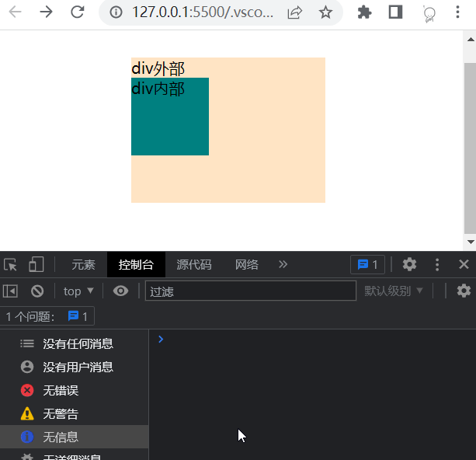Bookmark this page with the star icon
This screenshot has width=476, height=460.
click(x=325, y=12)
